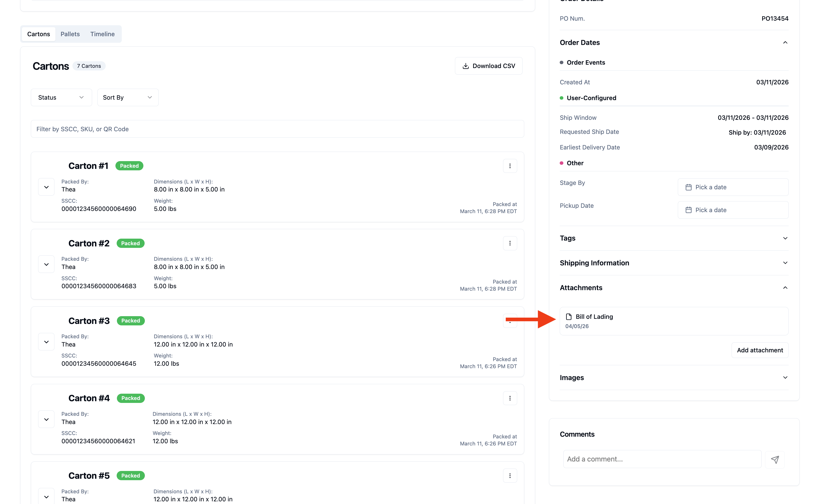Download cartons as CSV
The height and width of the screenshot is (504, 820).
point(488,66)
